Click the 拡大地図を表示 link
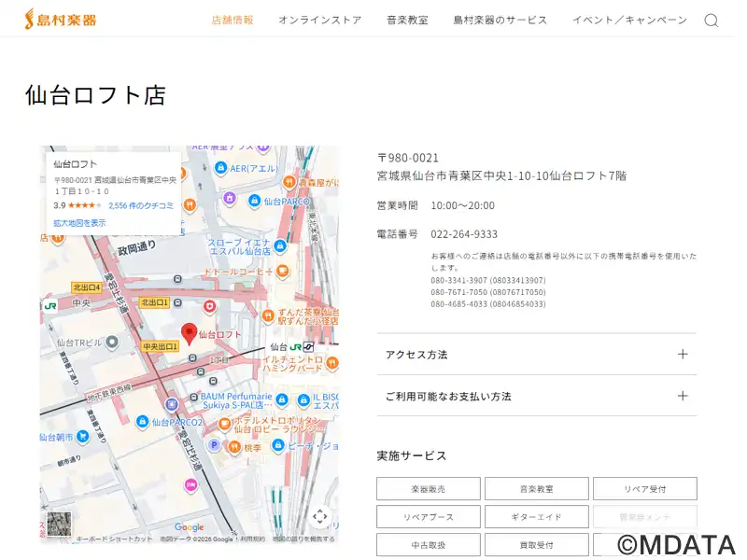Image resolution: width=747 pixels, height=560 pixels. click(x=79, y=223)
